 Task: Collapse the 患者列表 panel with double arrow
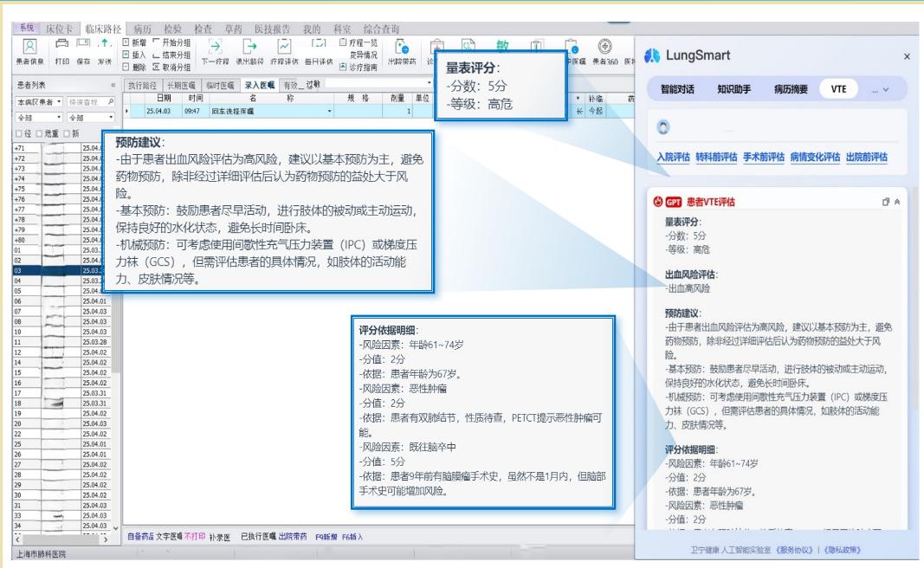(x=111, y=86)
